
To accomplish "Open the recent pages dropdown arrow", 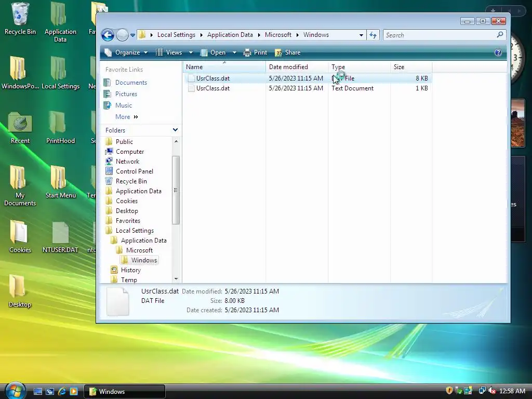I will pyautogui.click(x=132, y=35).
